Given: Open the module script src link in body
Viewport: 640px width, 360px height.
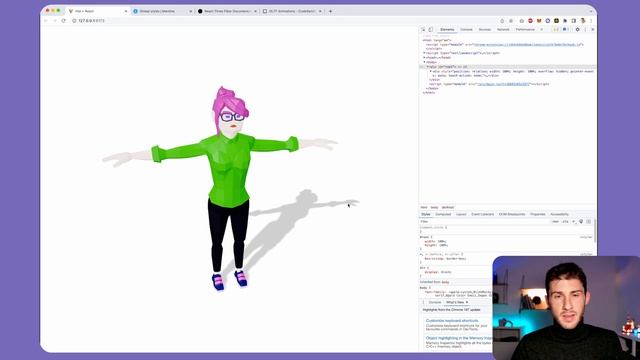Looking at the screenshot, I should tap(503, 84).
